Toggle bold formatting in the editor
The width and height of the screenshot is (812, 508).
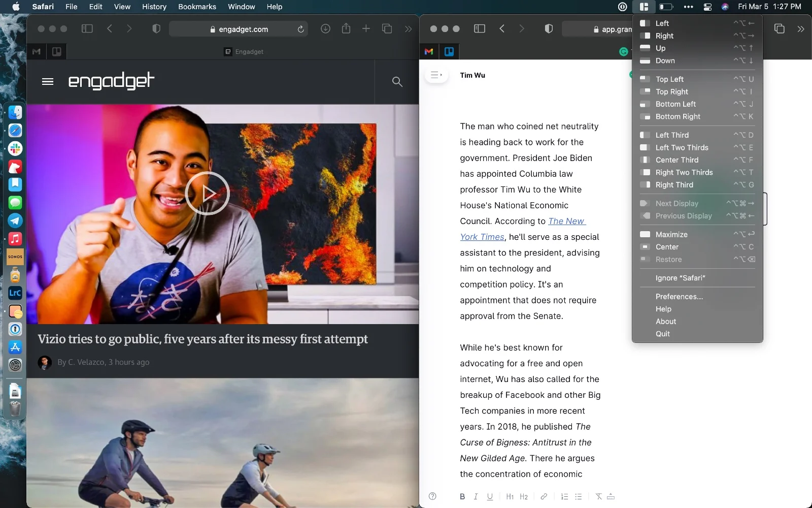[462, 496]
